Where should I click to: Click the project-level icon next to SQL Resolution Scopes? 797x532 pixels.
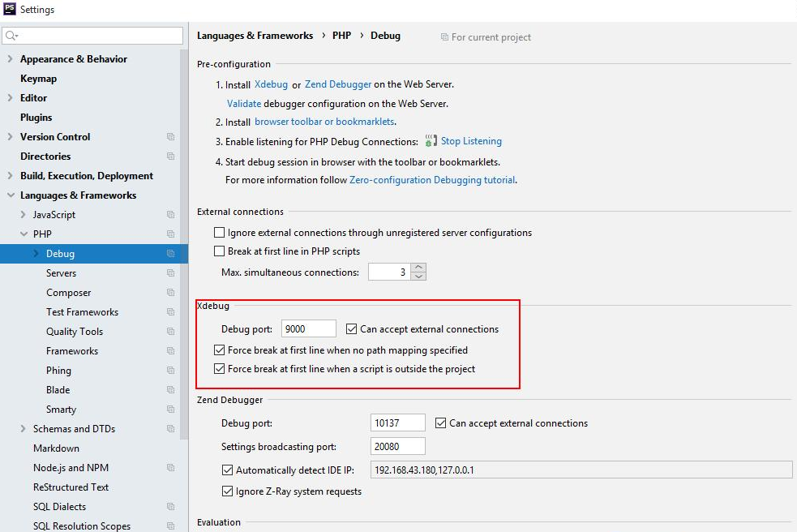[171, 526]
